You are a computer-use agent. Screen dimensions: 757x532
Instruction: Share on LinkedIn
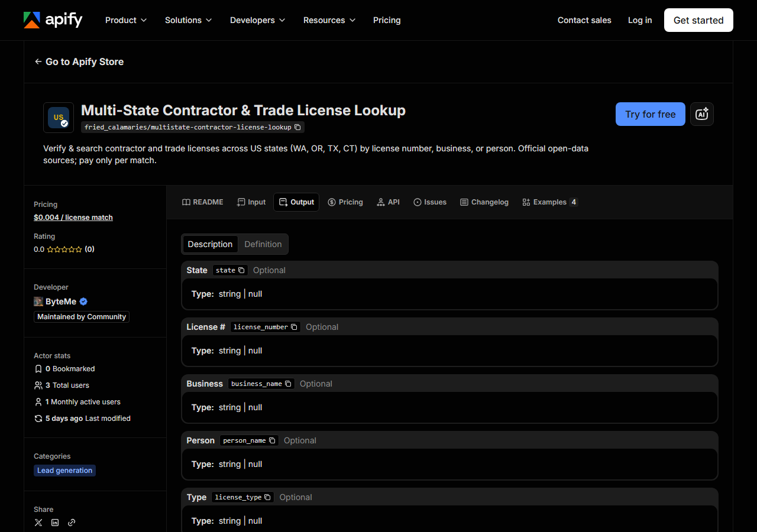(55, 523)
